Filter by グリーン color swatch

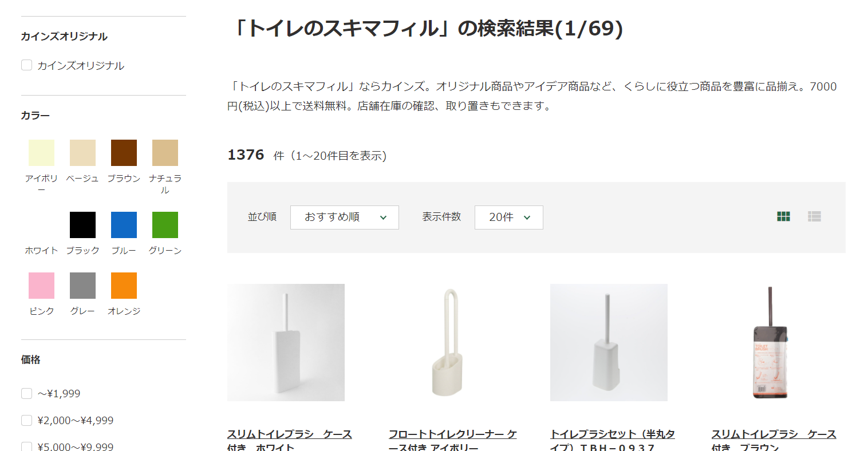165,225
